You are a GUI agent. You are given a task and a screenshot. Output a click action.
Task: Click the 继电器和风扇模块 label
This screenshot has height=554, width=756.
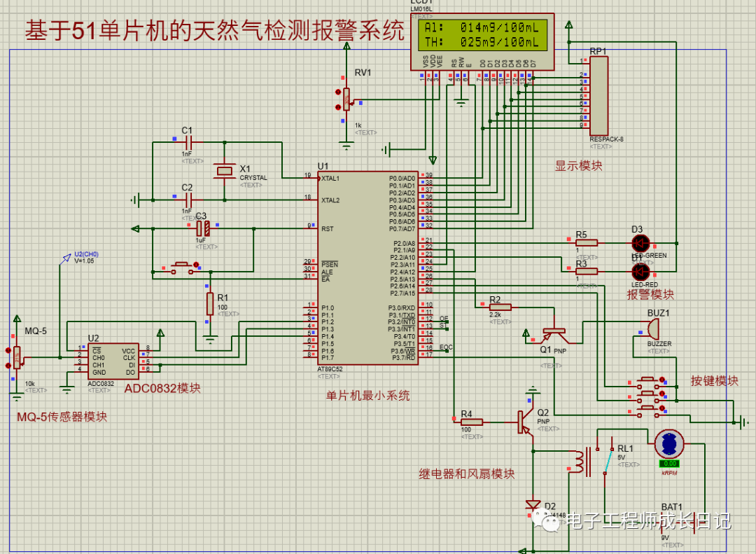(466, 474)
